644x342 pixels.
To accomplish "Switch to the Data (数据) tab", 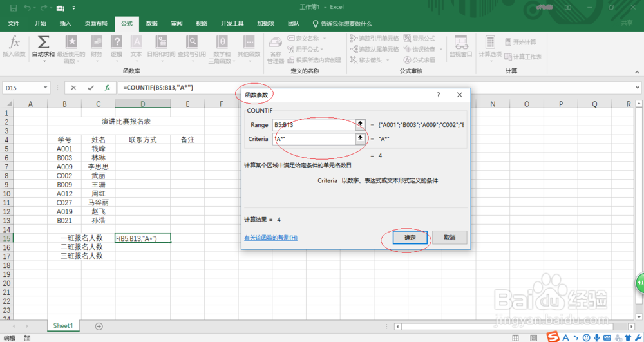I will (151, 23).
